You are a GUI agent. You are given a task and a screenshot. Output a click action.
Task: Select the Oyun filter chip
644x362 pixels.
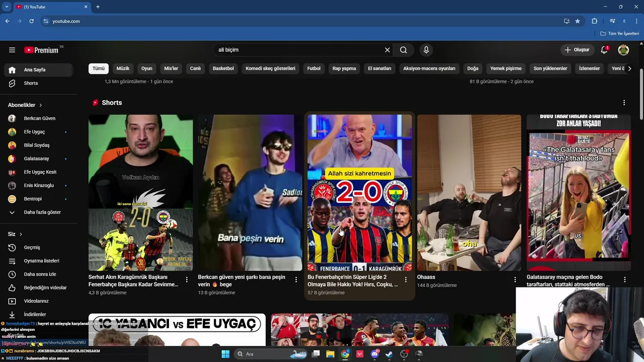tap(147, 68)
